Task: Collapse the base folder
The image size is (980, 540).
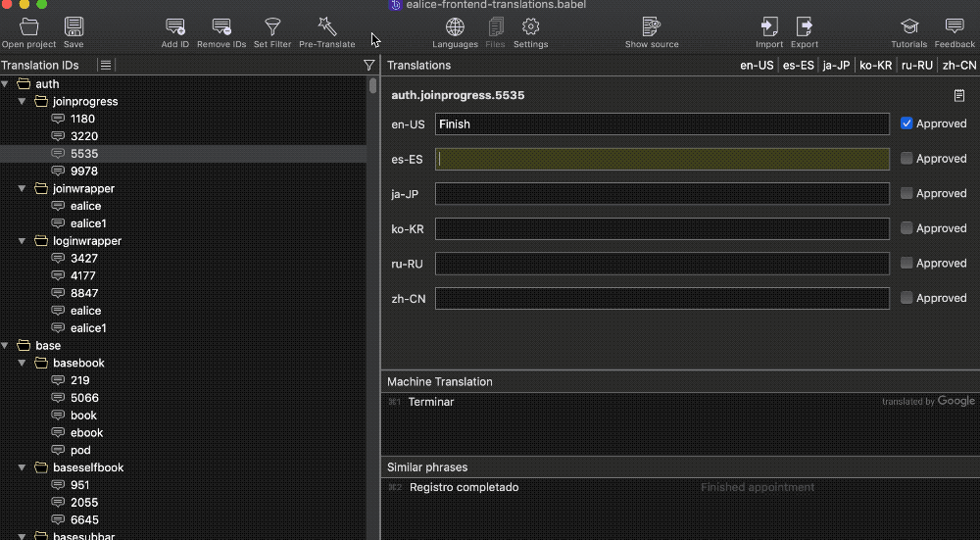Action: tap(5, 346)
